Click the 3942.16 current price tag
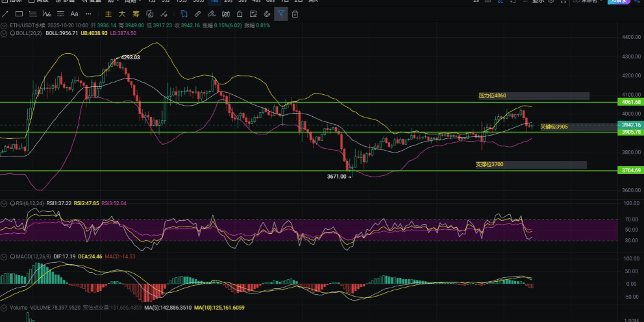This screenshot has width=644, height=322. 630,125
